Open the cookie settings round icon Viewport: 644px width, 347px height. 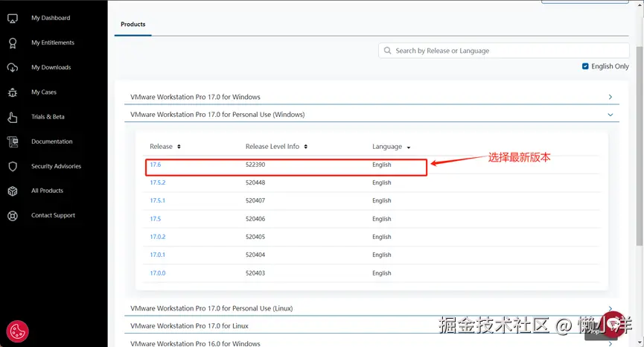[17, 331]
